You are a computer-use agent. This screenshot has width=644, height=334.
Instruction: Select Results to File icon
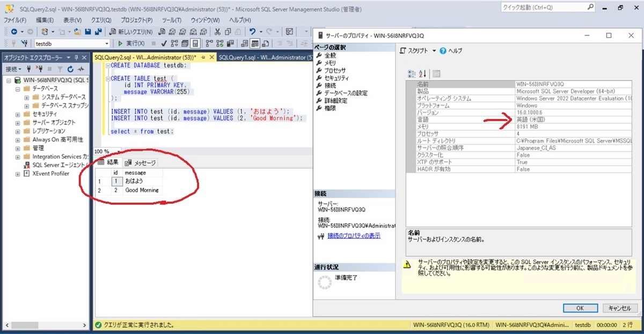265,43
